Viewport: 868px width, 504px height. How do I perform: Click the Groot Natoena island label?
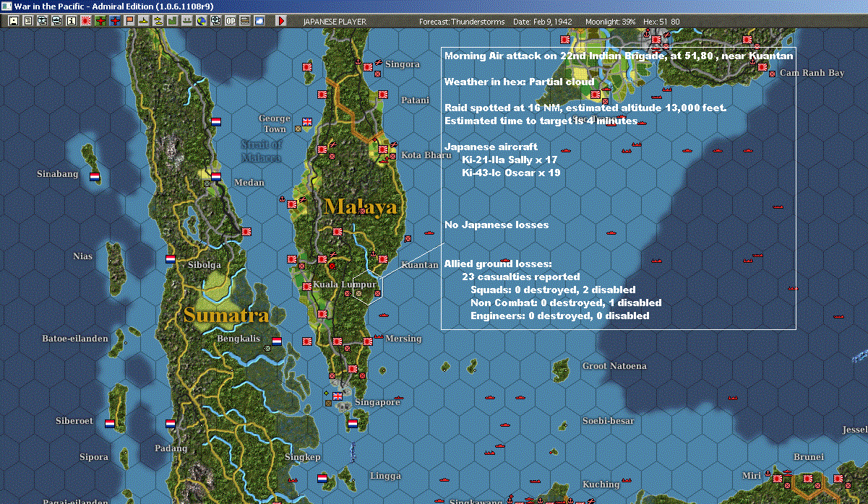pos(614,366)
